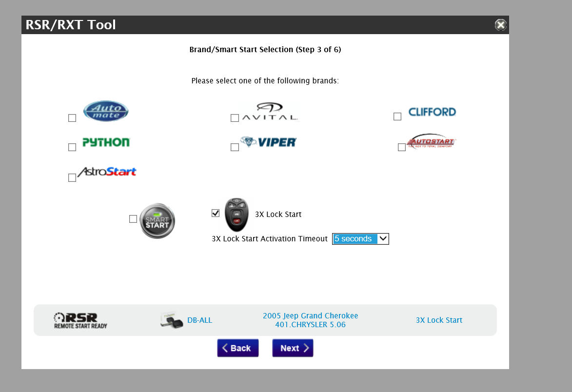Click the 'Please select one of the following brands' text
This screenshot has width=572, height=392.
pos(265,81)
